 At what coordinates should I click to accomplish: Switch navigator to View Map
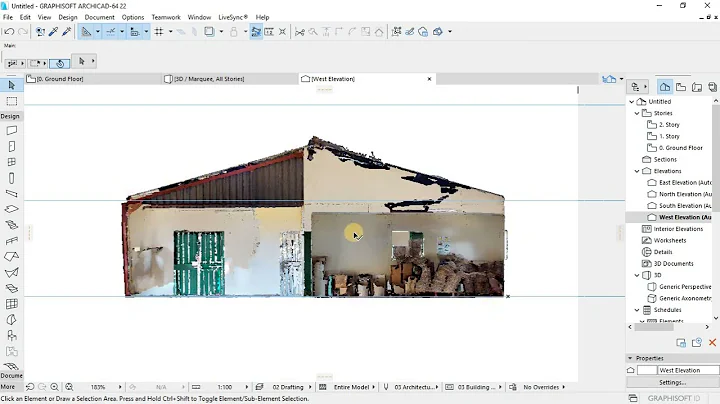(x=681, y=87)
